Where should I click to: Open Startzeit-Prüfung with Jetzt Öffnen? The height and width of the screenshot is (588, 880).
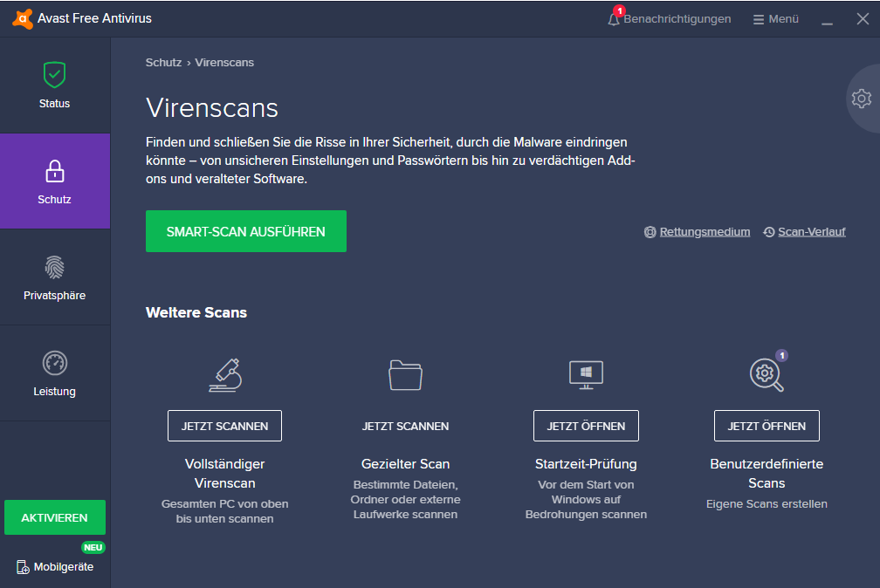[x=586, y=426]
